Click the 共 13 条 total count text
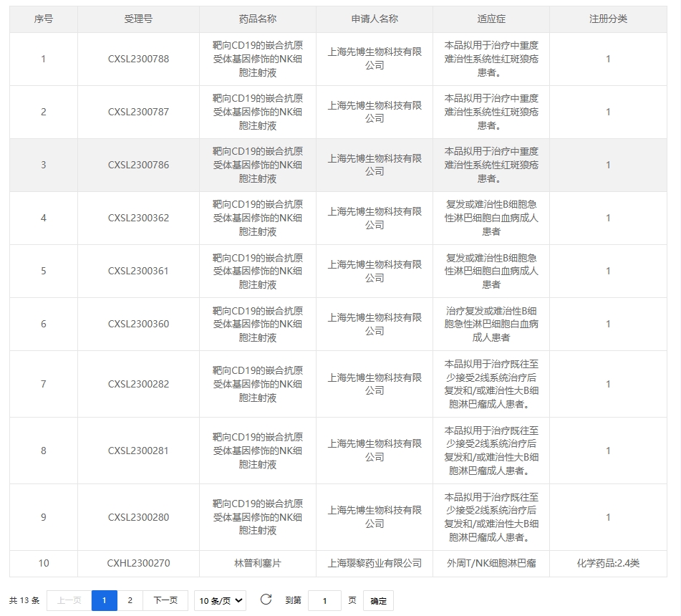 coord(24,601)
